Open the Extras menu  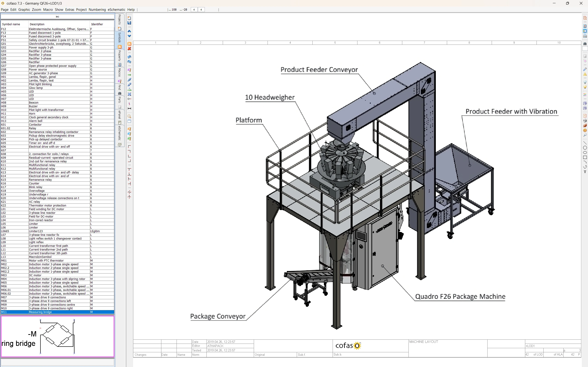(x=70, y=10)
